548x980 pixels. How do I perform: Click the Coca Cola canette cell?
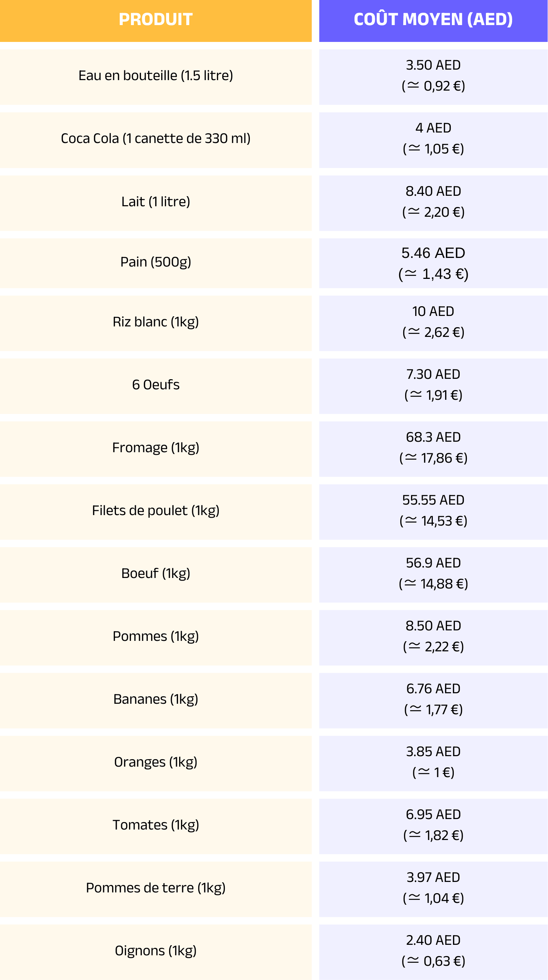[x=156, y=139]
